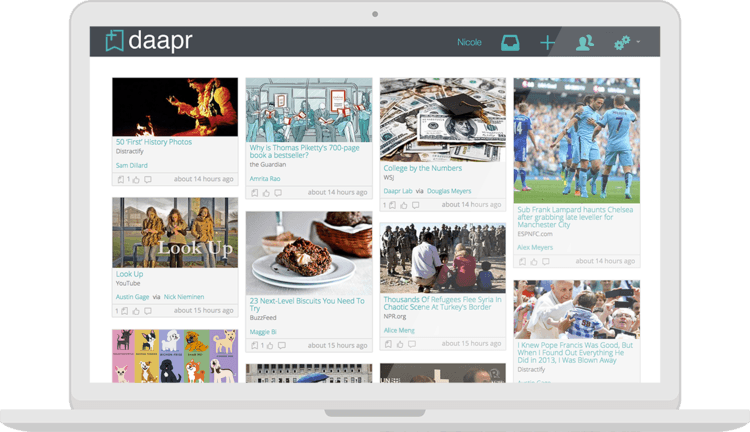
Task: View Daapr Lab's profile
Action: click(398, 191)
